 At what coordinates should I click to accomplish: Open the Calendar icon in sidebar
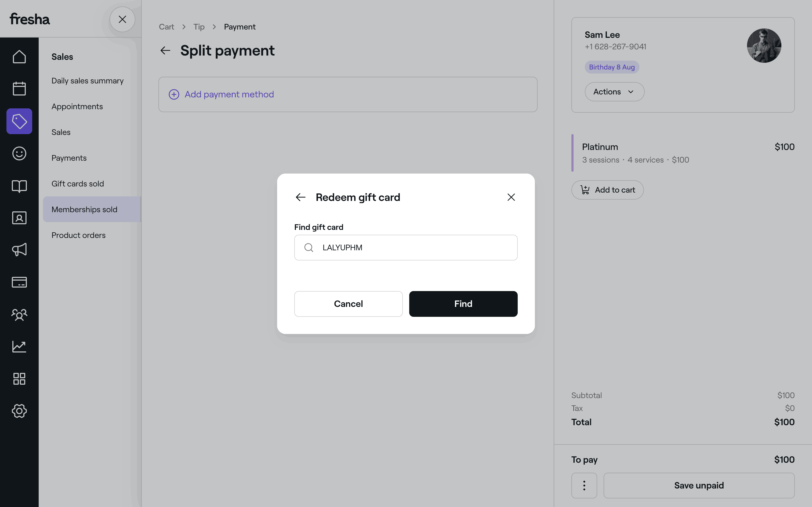19,89
